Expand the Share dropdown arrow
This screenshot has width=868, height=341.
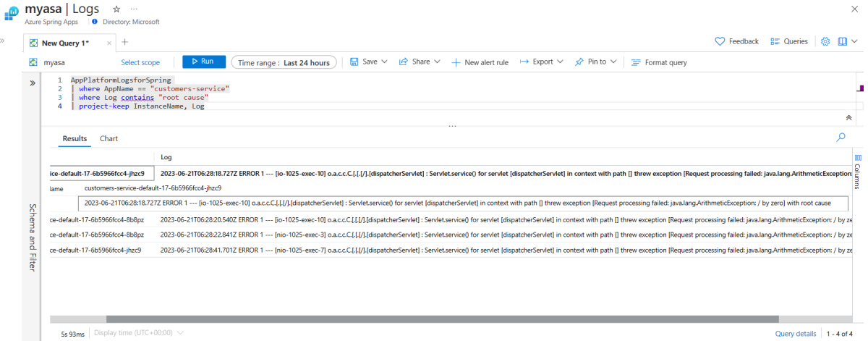(x=437, y=62)
